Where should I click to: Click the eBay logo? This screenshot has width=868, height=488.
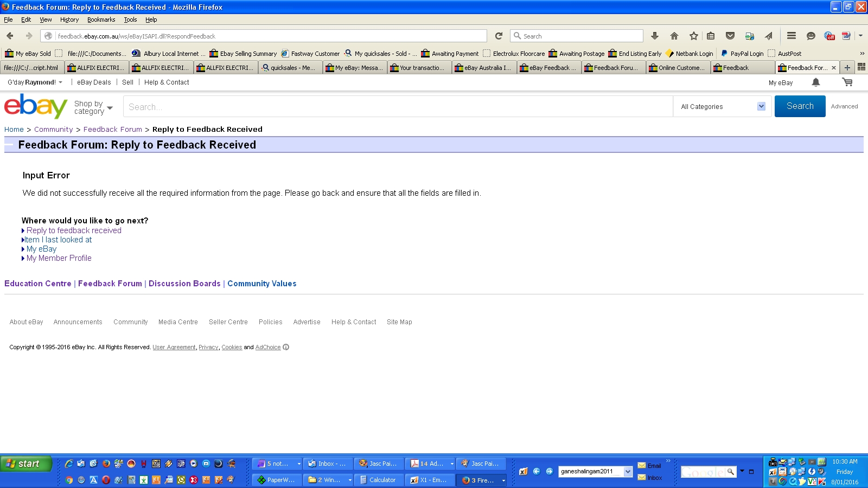click(36, 106)
